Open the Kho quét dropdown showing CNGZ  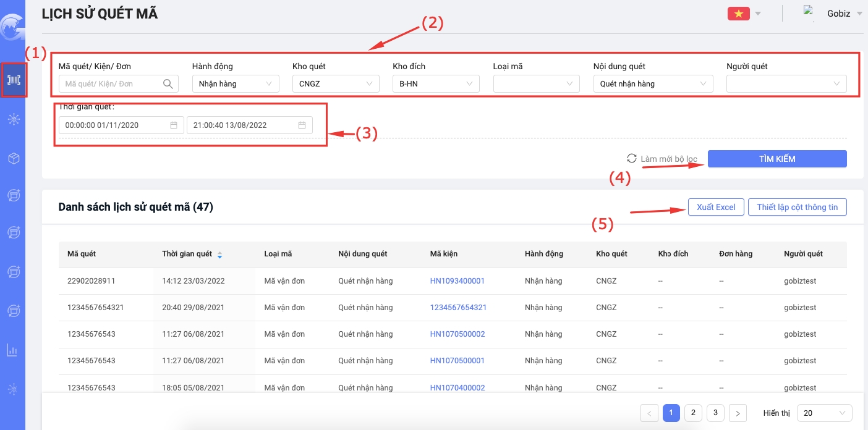coord(335,84)
